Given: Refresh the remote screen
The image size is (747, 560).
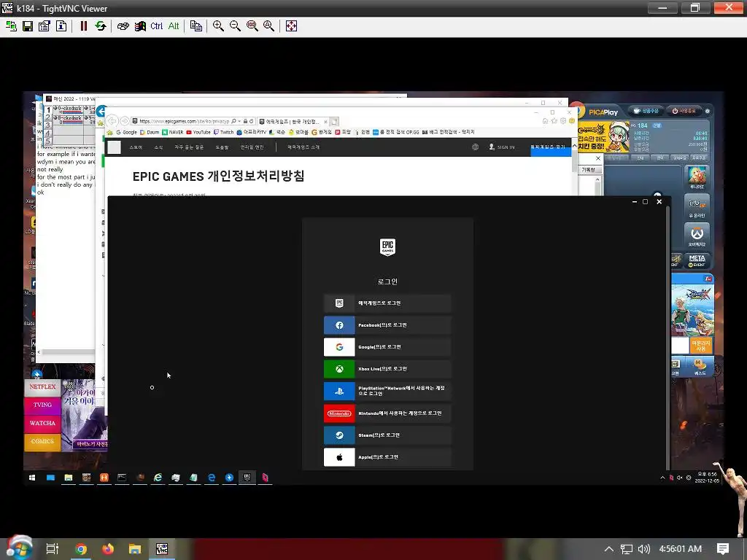Looking at the screenshot, I should 101,26.
